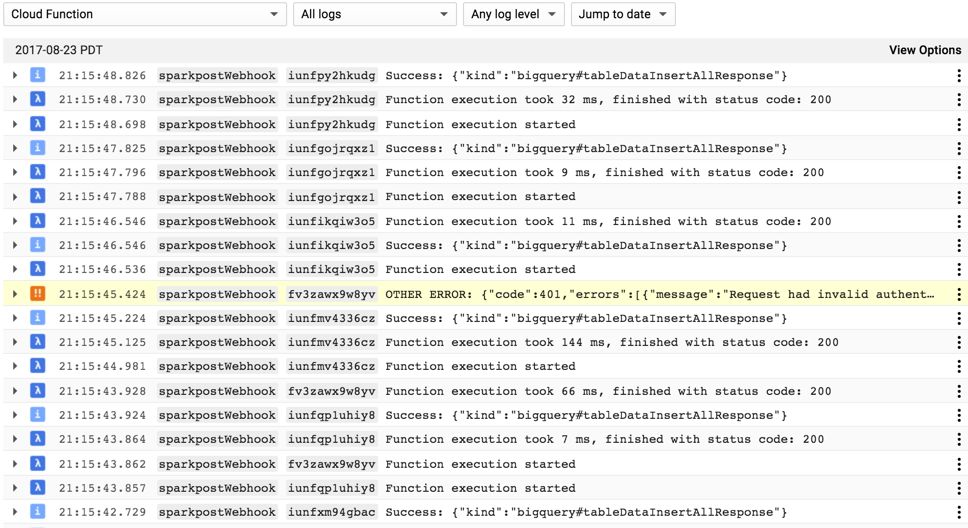Click execution ID iunfpy2hkudg on 21:15:48.730 row
This screenshot has width=968, height=528.
click(x=332, y=99)
